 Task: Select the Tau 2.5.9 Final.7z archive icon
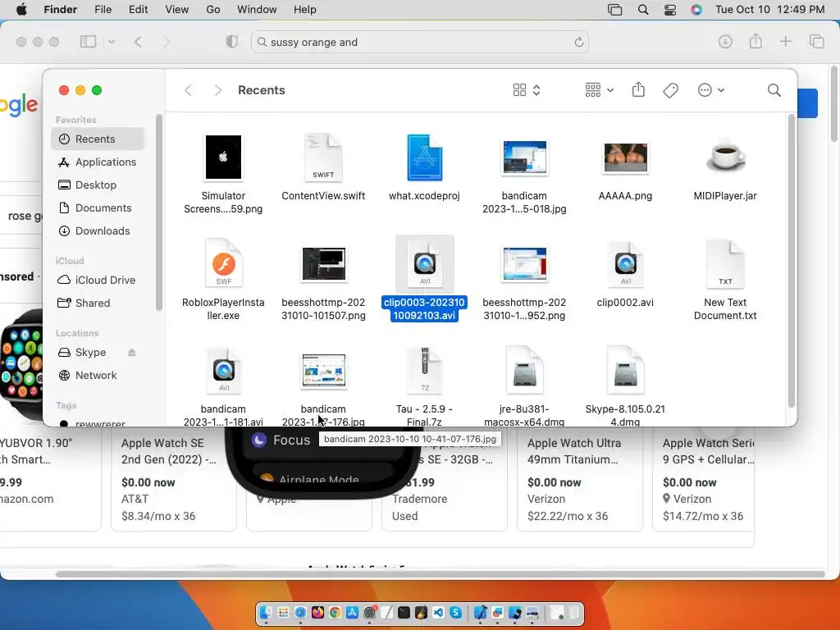point(425,371)
